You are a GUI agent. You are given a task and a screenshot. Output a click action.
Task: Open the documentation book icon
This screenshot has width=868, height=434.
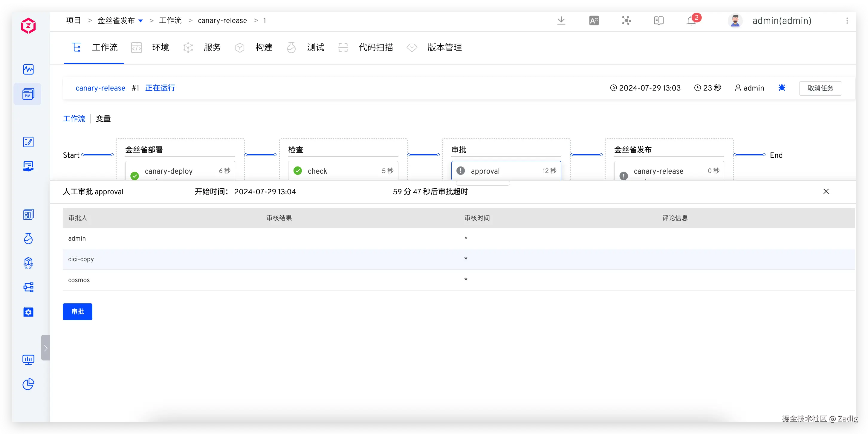click(x=658, y=21)
